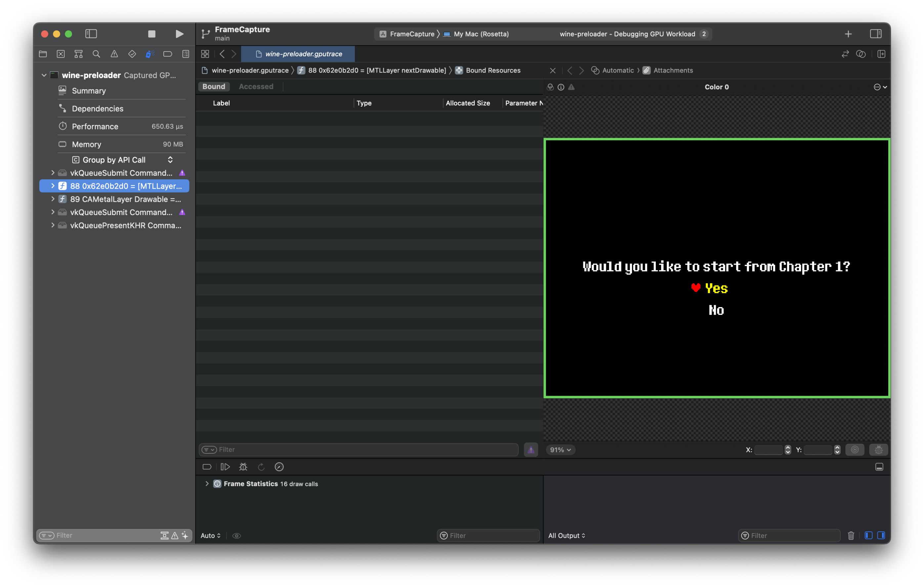Image resolution: width=924 pixels, height=588 pixels.
Task: Toggle the left navigator sidebar
Action: [x=91, y=34]
